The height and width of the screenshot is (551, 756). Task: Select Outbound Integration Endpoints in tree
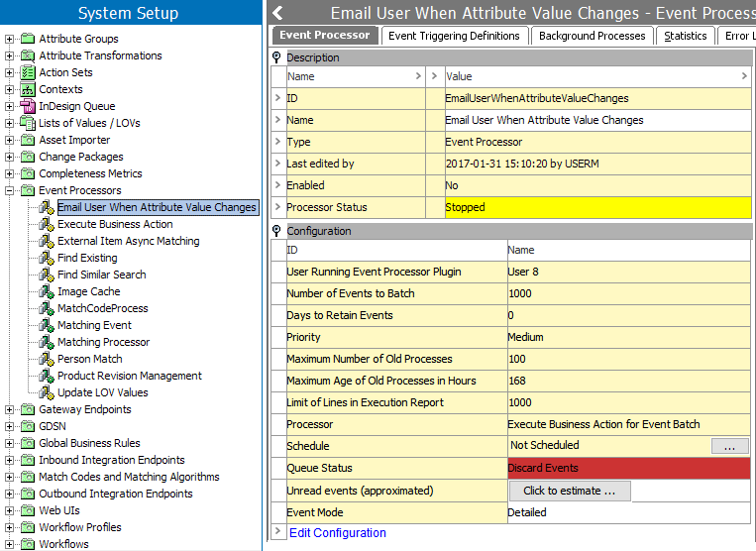116,494
